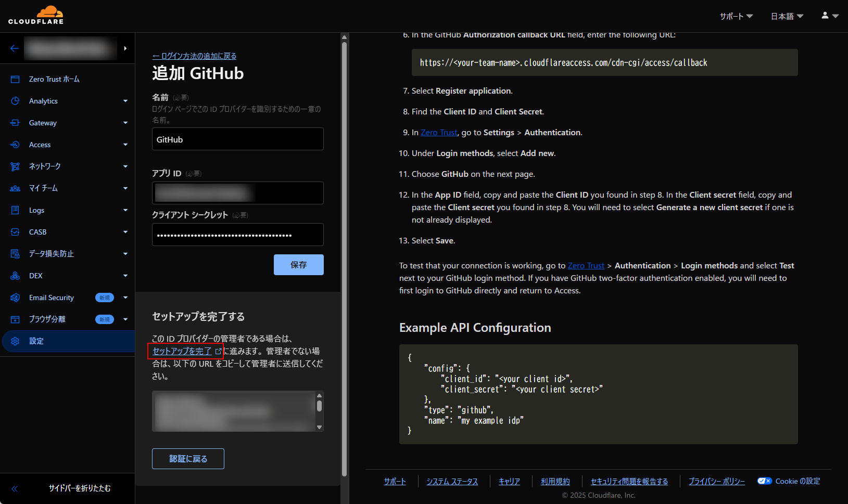Click the ネットワーク network icon

(x=15, y=166)
